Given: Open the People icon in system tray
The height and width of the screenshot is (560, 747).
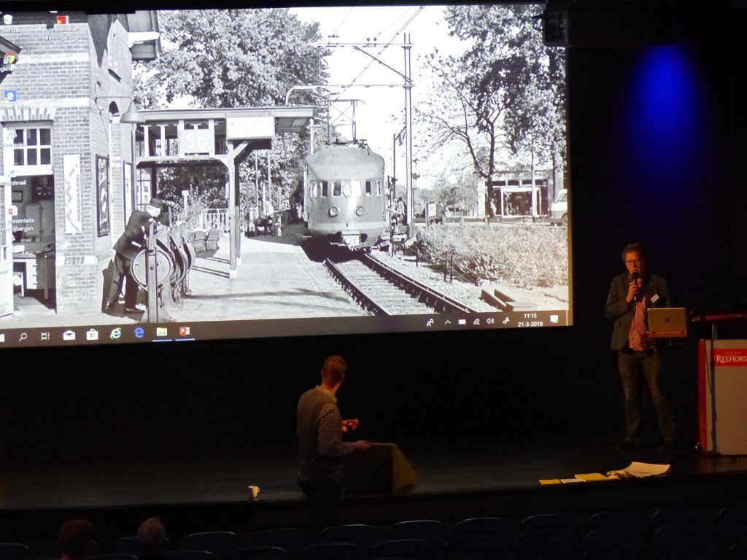Looking at the screenshot, I should 430,322.
